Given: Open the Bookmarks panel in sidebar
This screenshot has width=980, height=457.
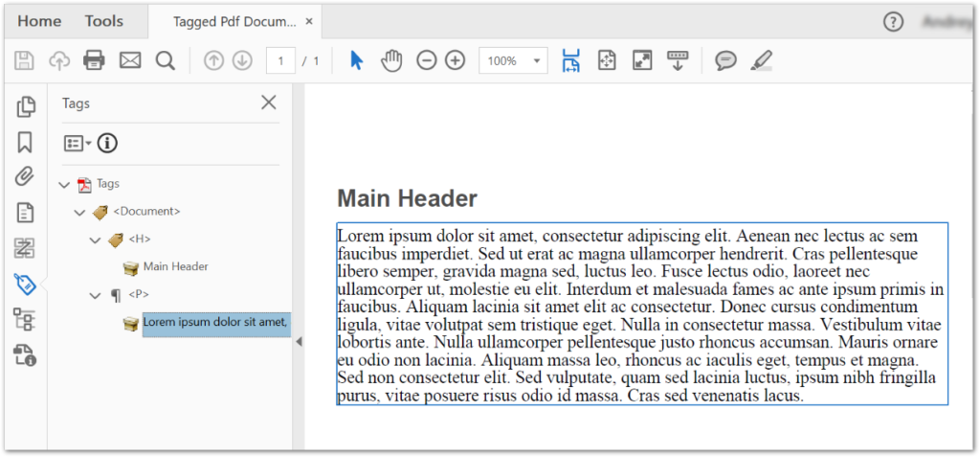Looking at the screenshot, I should pos(25,143).
